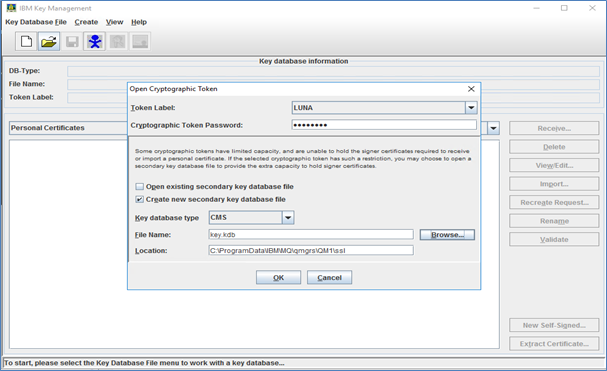Create a new key database file icon
Viewport: 607px width, 371px height.
point(26,41)
